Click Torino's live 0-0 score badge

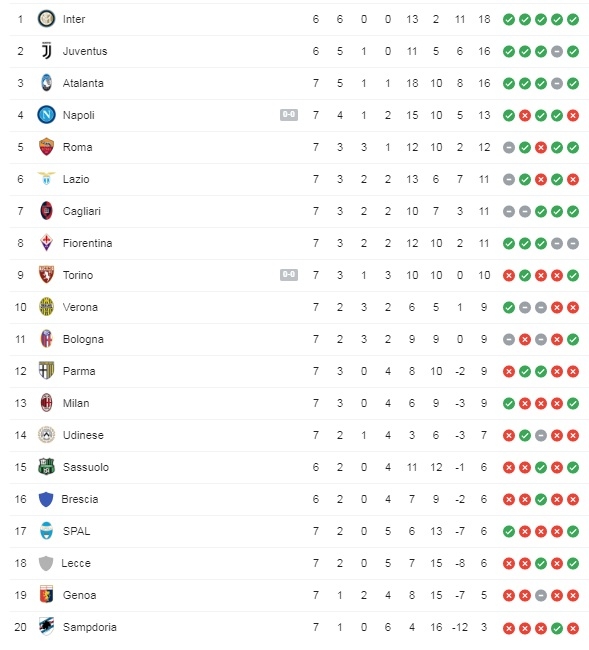pyautogui.click(x=289, y=274)
